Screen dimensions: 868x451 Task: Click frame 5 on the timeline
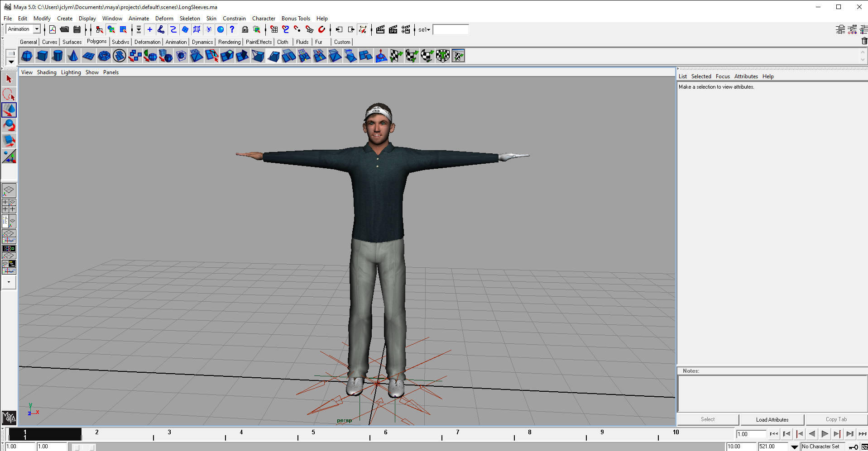pos(313,435)
